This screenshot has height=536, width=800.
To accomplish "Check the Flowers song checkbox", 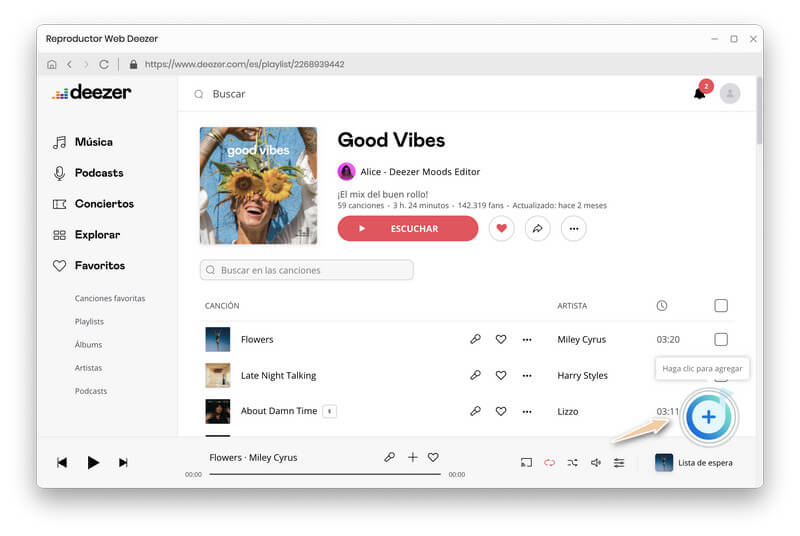I will point(721,339).
